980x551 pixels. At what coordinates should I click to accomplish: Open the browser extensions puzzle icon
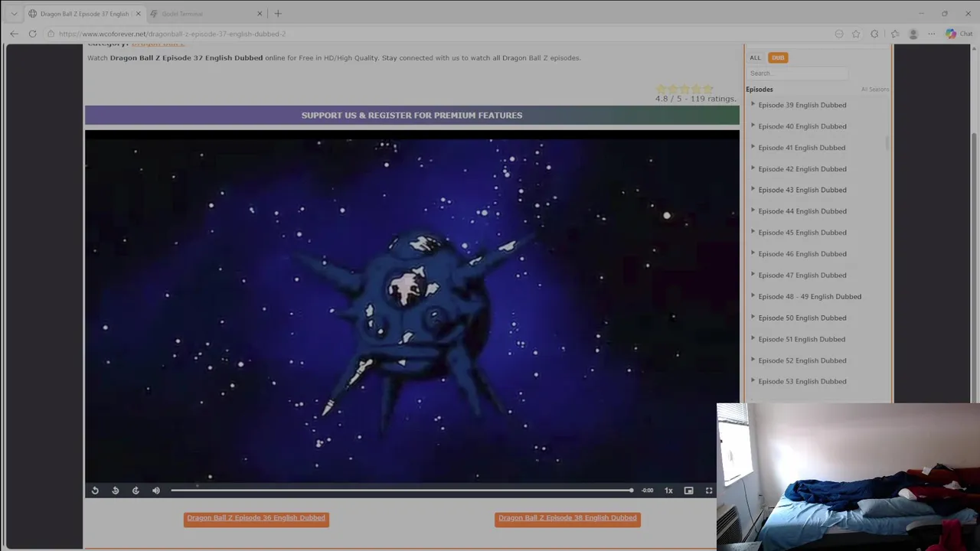874,34
